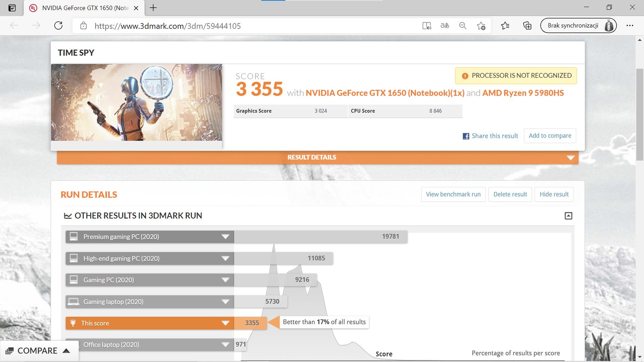Click the Add to compare button
The width and height of the screenshot is (644, 362).
tap(550, 136)
